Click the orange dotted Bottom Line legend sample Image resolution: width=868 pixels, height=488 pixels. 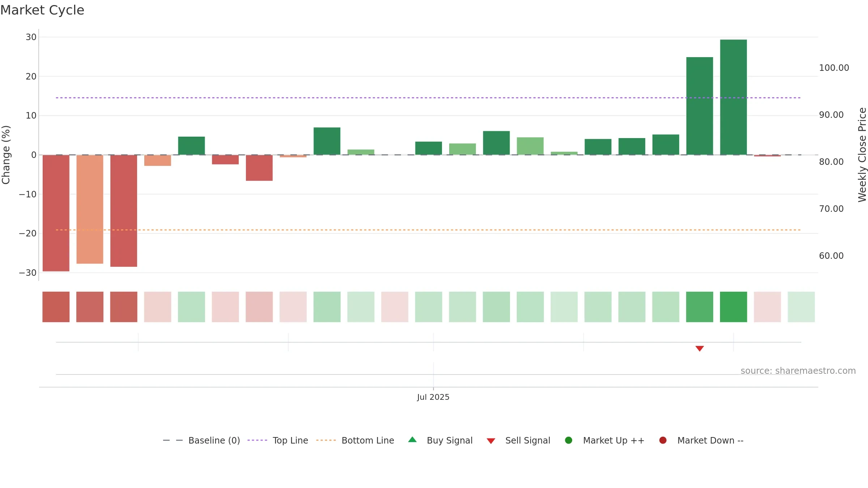[x=326, y=440]
